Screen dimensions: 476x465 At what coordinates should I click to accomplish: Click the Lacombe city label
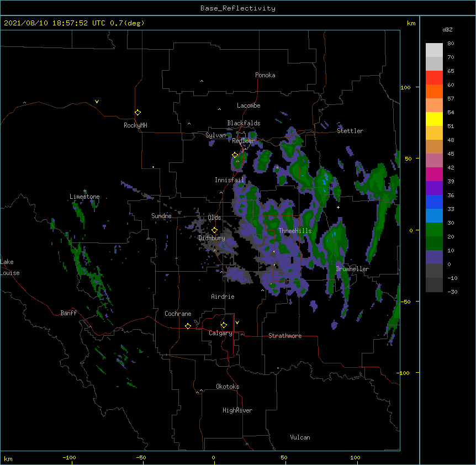(248, 105)
